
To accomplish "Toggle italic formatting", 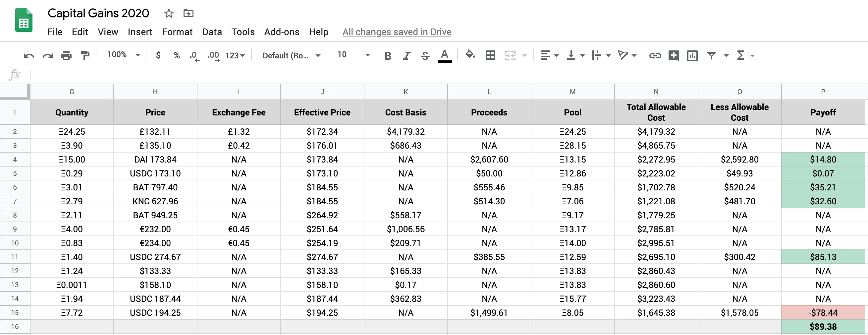I will pos(407,55).
